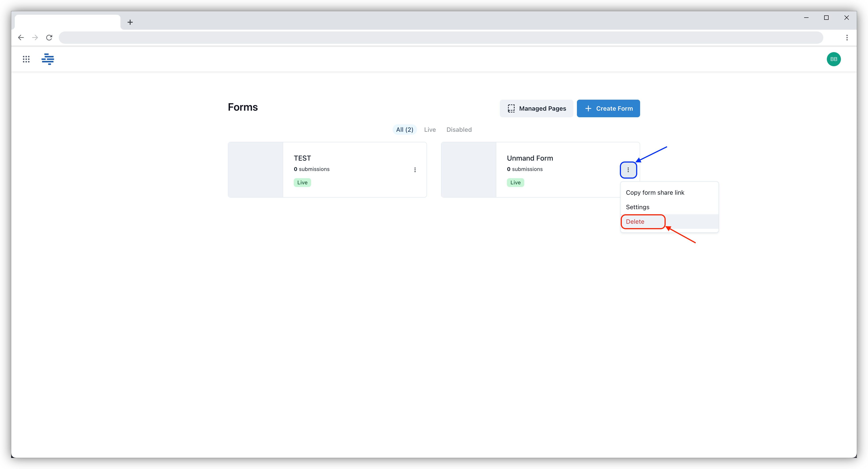Open the browser options three-dot menu

coord(847,37)
